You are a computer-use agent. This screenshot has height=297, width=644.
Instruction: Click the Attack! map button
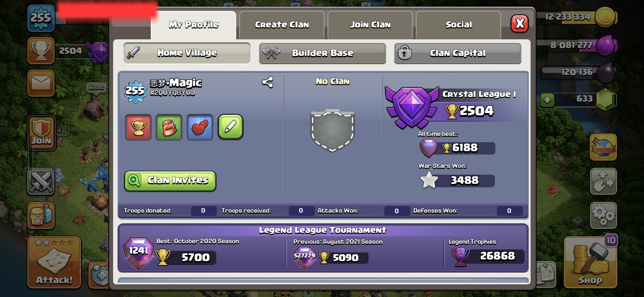(x=54, y=262)
